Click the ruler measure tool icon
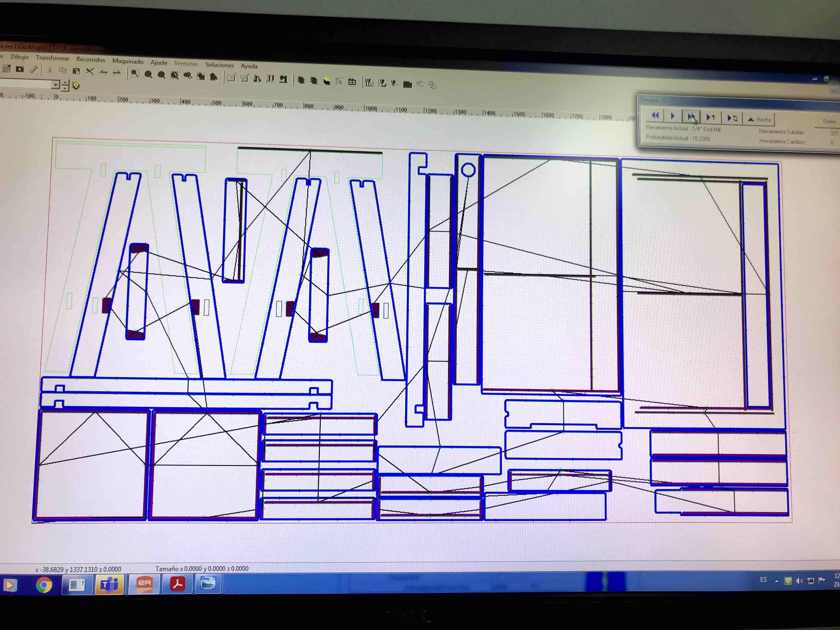 click(x=33, y=70)
